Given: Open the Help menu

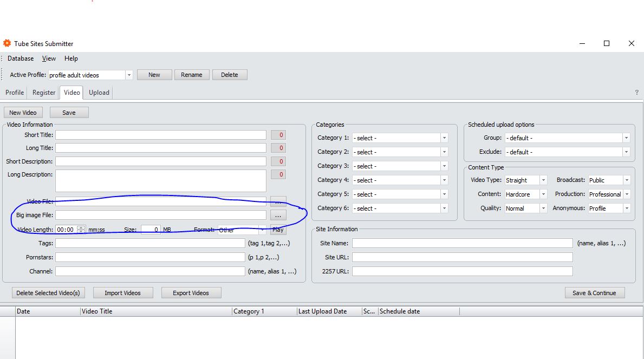Looking at the screenshot, I should 71,58.
